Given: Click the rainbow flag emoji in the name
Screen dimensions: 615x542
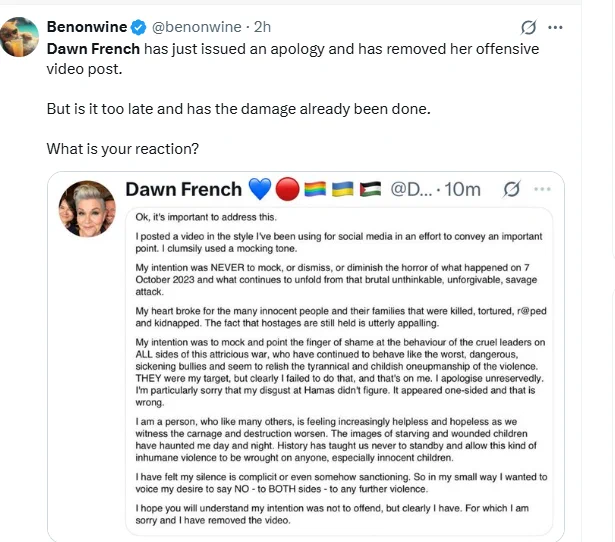Looking at the screenshot, I should [315, 189].
